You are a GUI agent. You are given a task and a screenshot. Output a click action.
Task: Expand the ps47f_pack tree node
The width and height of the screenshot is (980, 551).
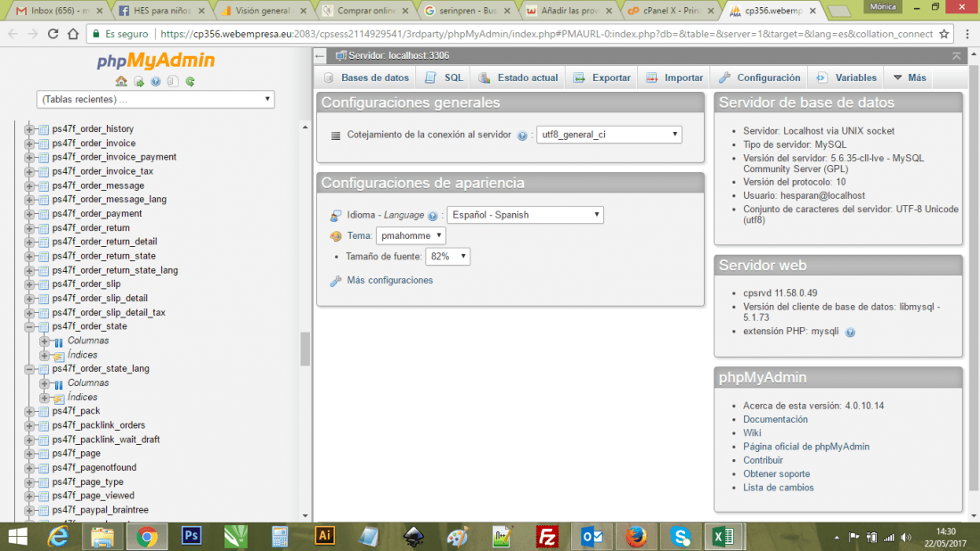[29, 412]
